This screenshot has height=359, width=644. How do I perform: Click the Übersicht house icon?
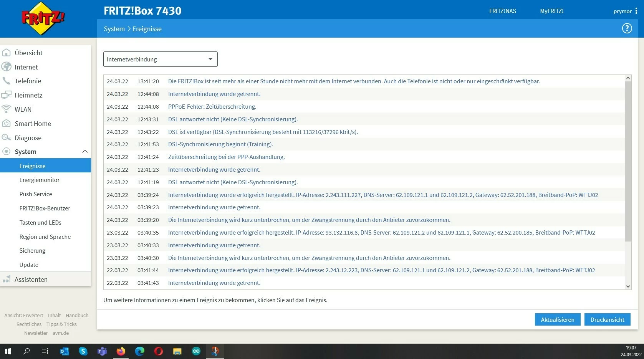pos(7,53)
